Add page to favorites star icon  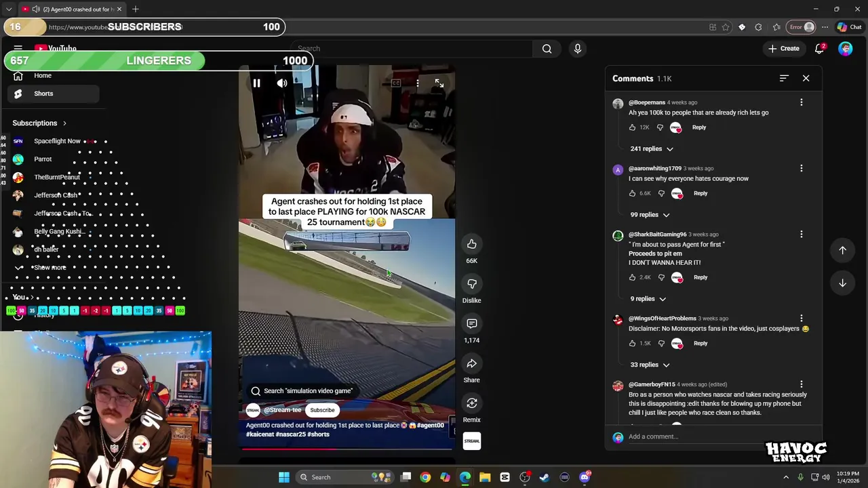click(x=726, y=27)
